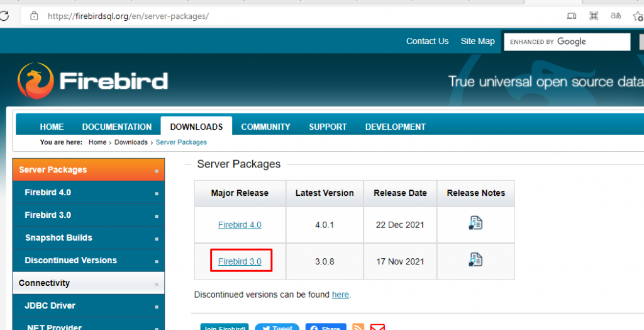Click the Firebird 3.0 link in table
Screen dimensions: 644x330
click(240, 261)
